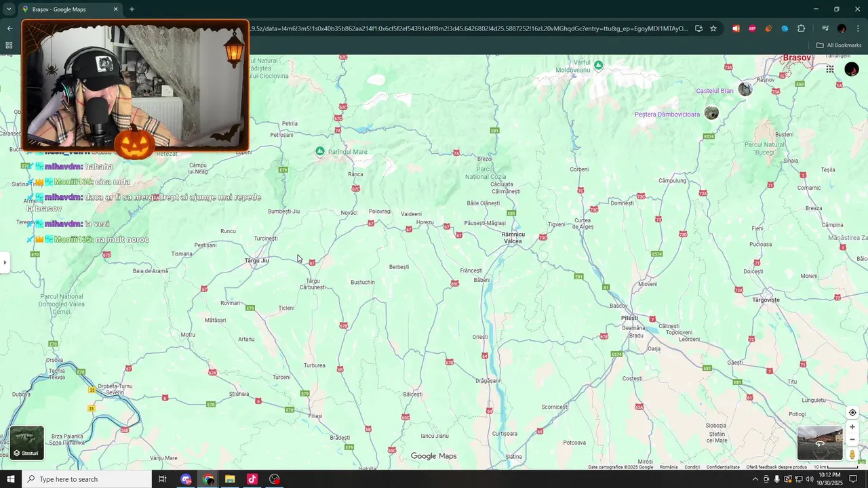Open Task View on the taskbar
Viewport: 868px width, 488px height.
(x=163, y=479)
